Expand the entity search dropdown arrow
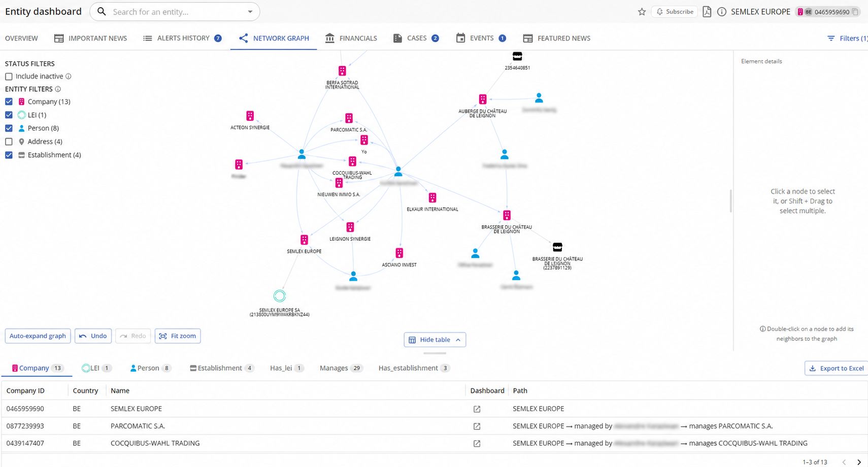Viewport: 868px width, 467px height. click(250, 12)
